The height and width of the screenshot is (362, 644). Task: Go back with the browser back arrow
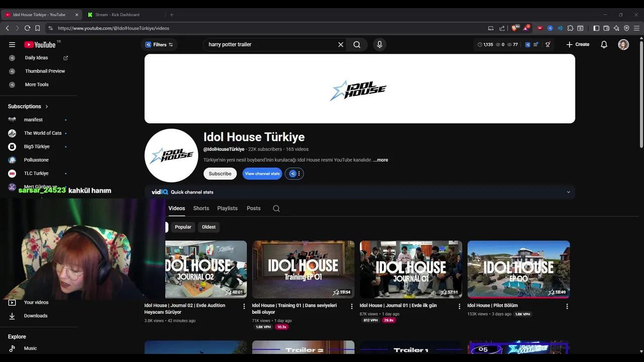tap(7, 28)
